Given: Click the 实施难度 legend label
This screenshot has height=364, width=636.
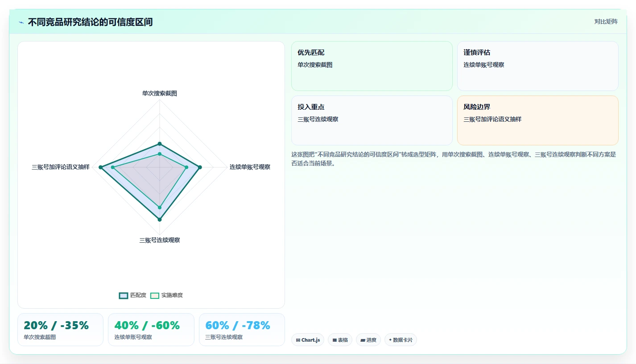Looking at the screenshot, I should pyautogui.click(x=172, y=295).
